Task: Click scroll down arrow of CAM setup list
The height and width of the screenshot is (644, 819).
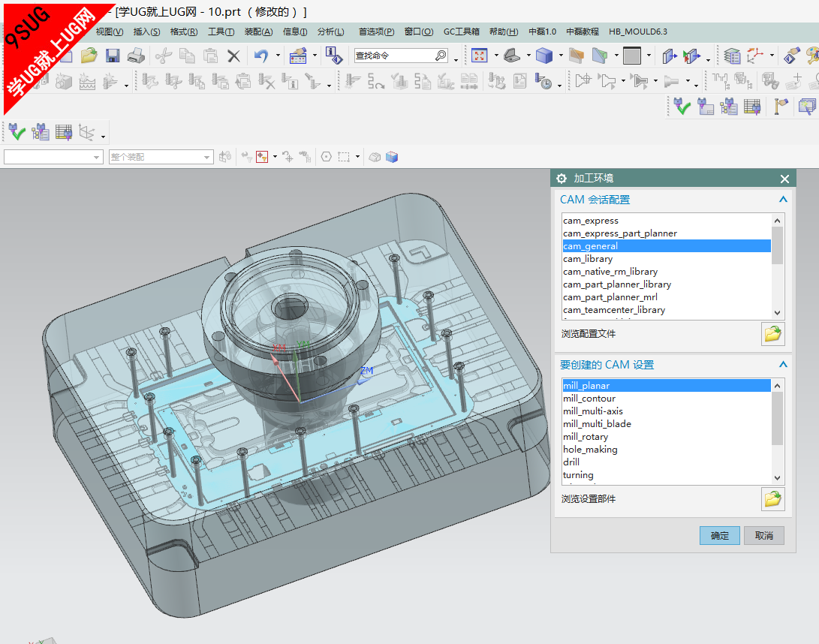Action: (x=777, y=477)
